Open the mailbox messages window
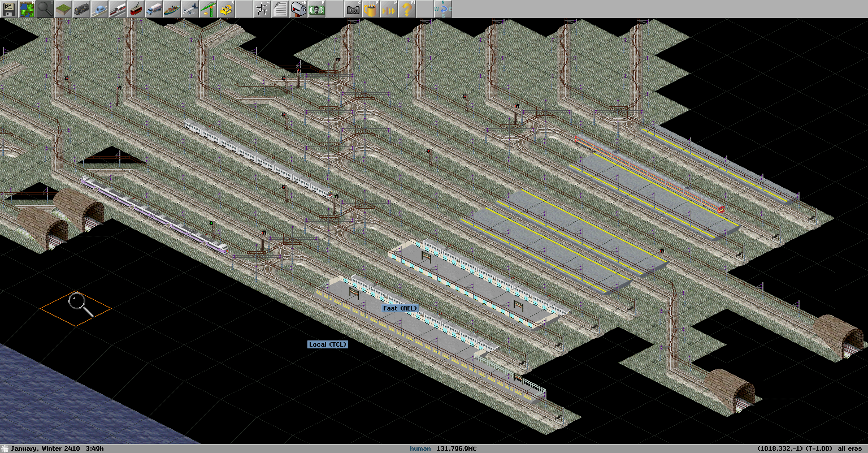 [298, 9]
